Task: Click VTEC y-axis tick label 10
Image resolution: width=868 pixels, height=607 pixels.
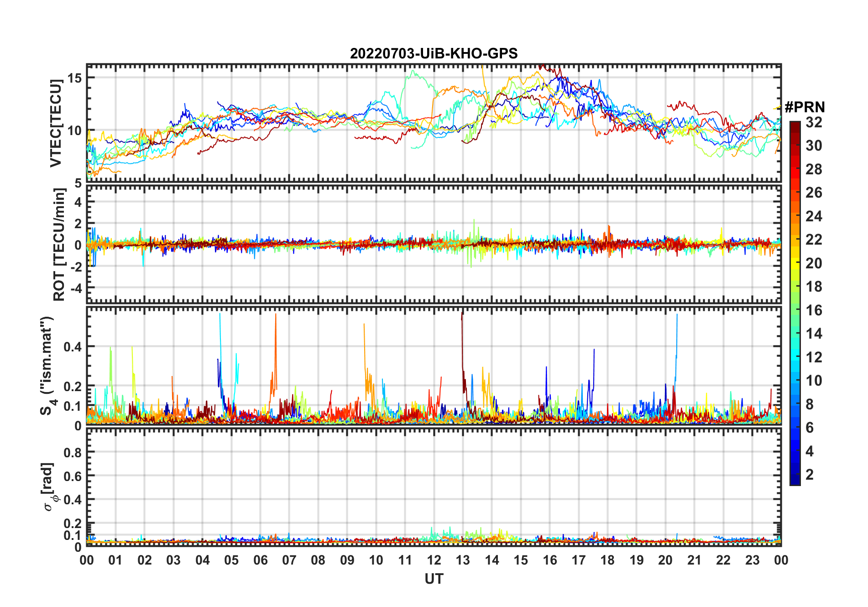Action: pos(74,131)
